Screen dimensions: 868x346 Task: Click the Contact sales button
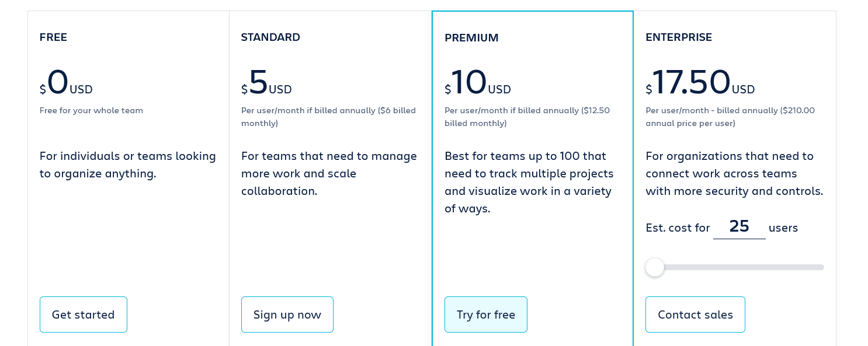coord(695,314)
